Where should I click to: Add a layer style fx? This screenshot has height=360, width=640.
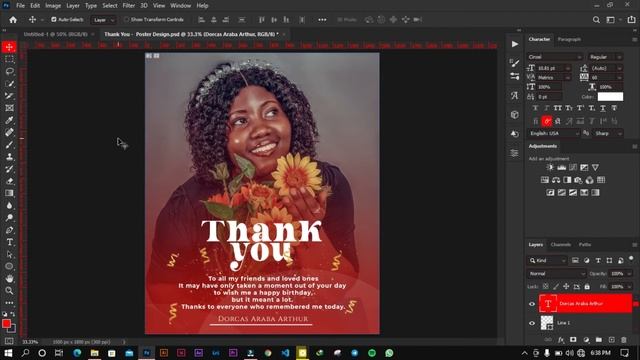pos(561,340)
